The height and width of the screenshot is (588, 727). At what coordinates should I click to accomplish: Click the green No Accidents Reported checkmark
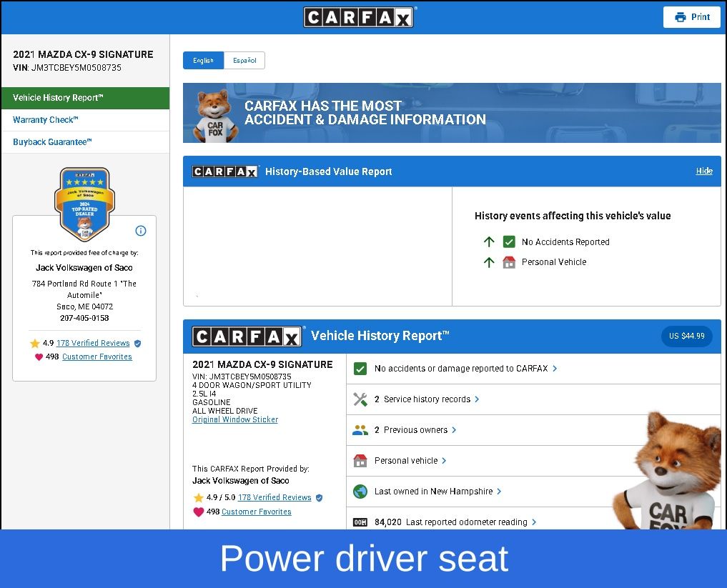pos(509,242)
